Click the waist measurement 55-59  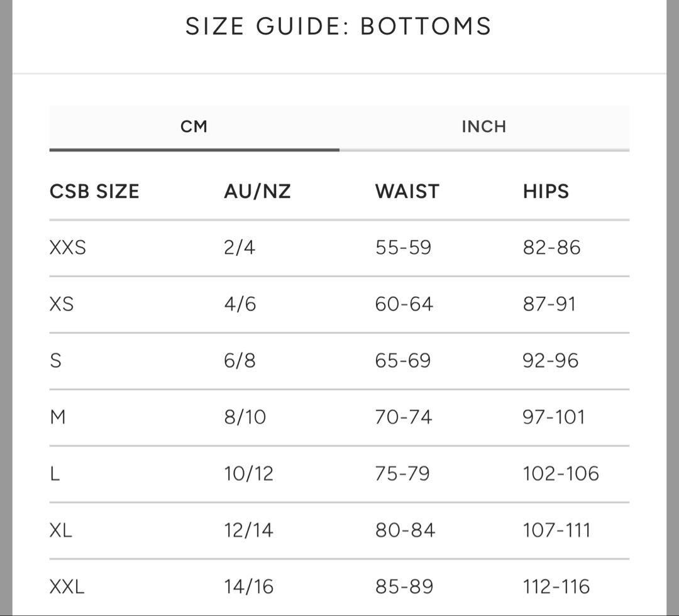click(403, 248)
